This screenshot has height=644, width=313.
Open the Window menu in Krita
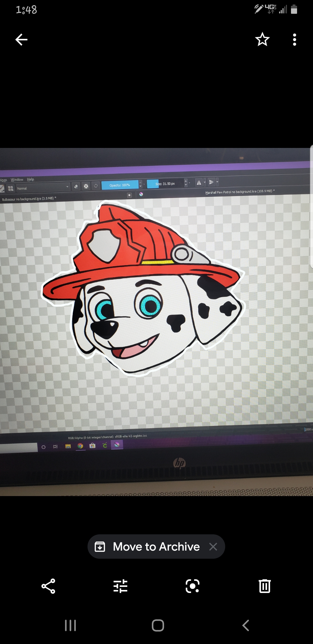(17, 180)
